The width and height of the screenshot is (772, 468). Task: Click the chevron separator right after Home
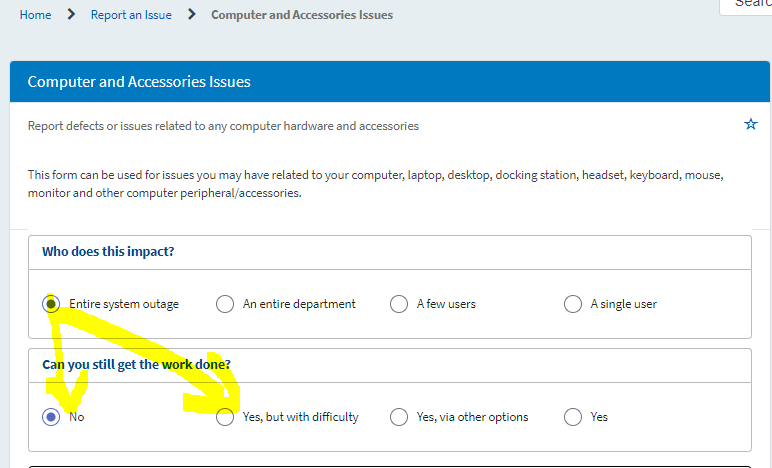[71, 14]
